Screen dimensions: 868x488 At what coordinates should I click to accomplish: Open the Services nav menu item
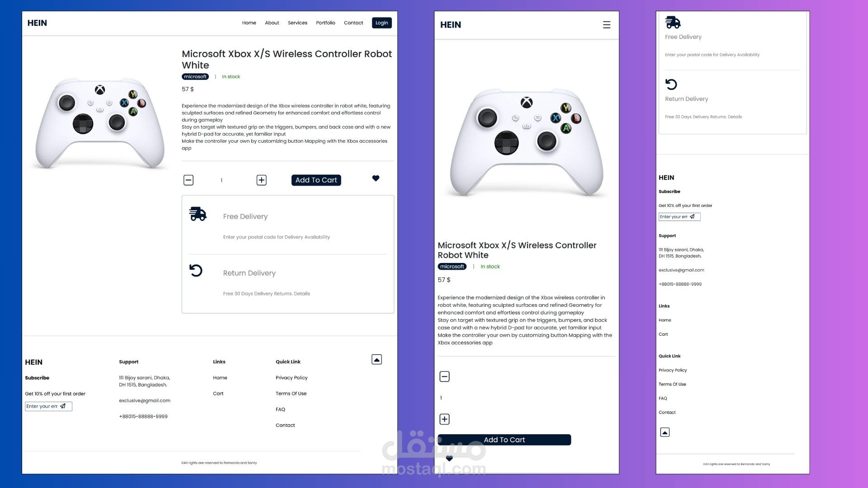pos(297,23)
